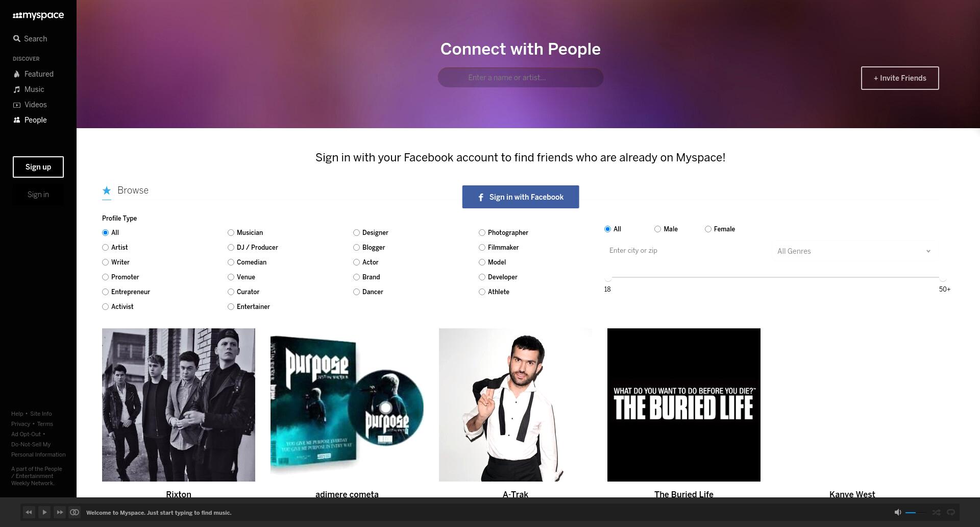Viewport: 980px width, 527px height.
Task: Open The Buried Life thumbnail
Action: click(x=684, y=405)
